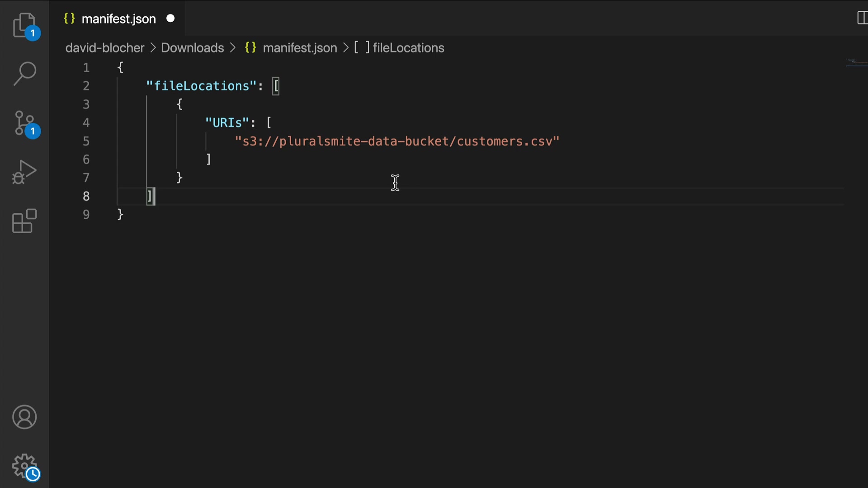Open the Extensions view icon
The height and width of the screenshot is (488, 868).
[x=24, y=221]
